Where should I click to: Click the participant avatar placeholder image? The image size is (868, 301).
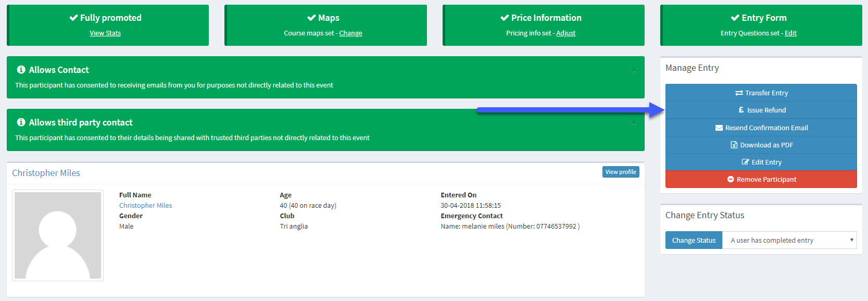click(58, 235)
